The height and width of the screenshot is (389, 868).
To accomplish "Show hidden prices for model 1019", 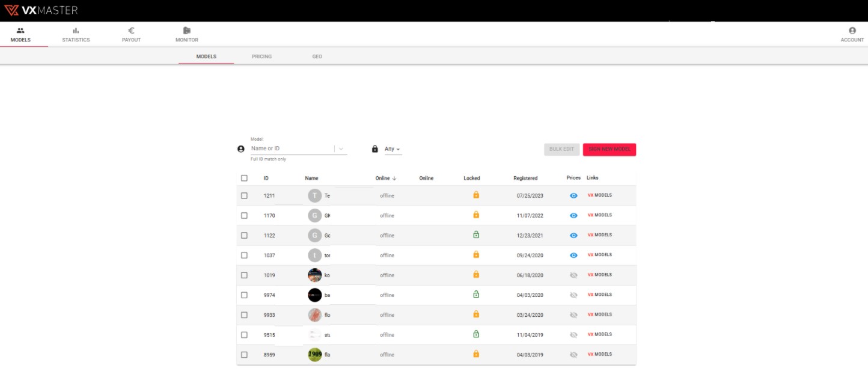I will click(573, 275).
